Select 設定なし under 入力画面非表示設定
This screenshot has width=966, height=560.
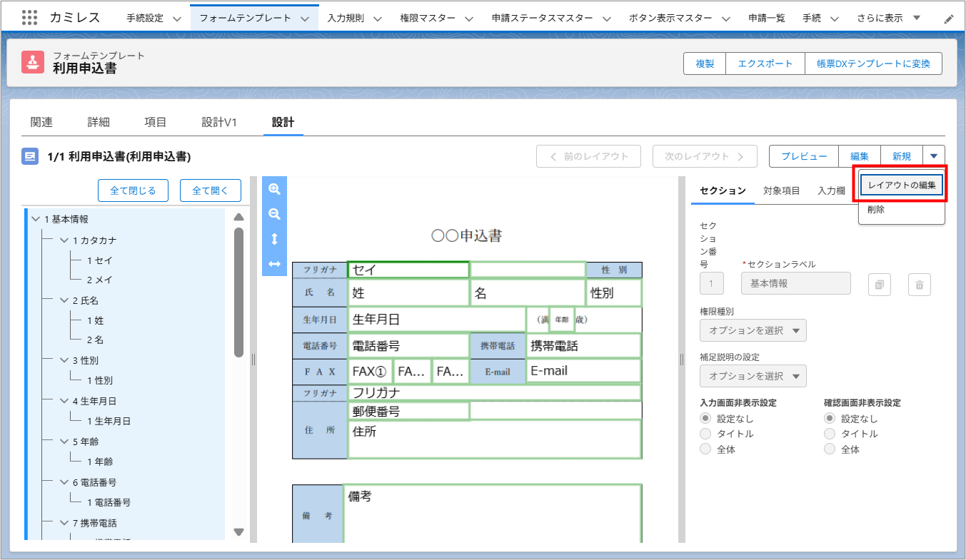[x=706, y=419]
